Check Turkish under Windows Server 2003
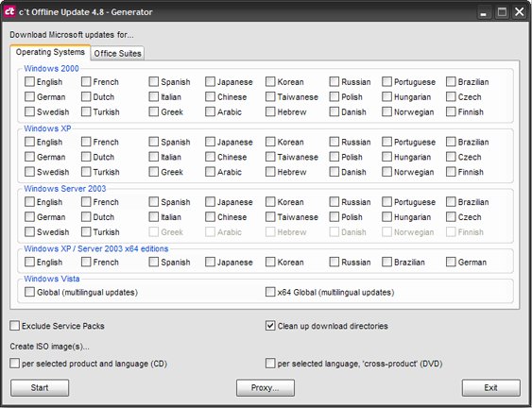The image size is (532, 408). tap(86, 231)
